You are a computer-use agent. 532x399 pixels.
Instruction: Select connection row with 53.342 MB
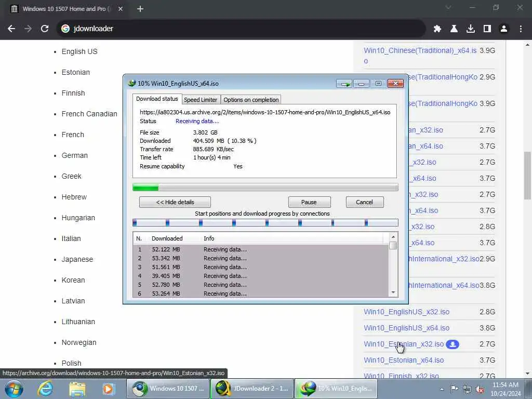click(261, 258)
